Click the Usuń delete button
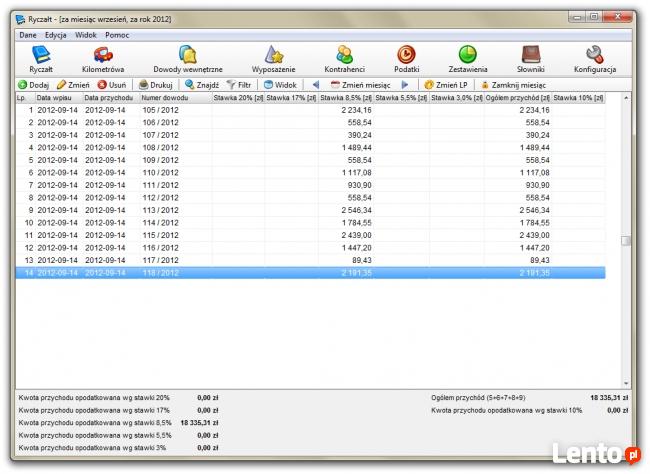Image resolution: width=650 pixels, height=474 pixels. pyautogui.click(x=111, y=85)
